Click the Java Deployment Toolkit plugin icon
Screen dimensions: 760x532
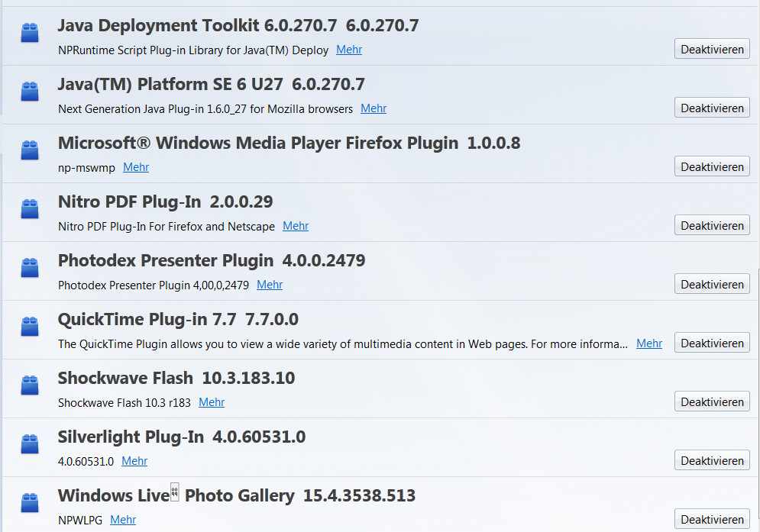(30, 33)
